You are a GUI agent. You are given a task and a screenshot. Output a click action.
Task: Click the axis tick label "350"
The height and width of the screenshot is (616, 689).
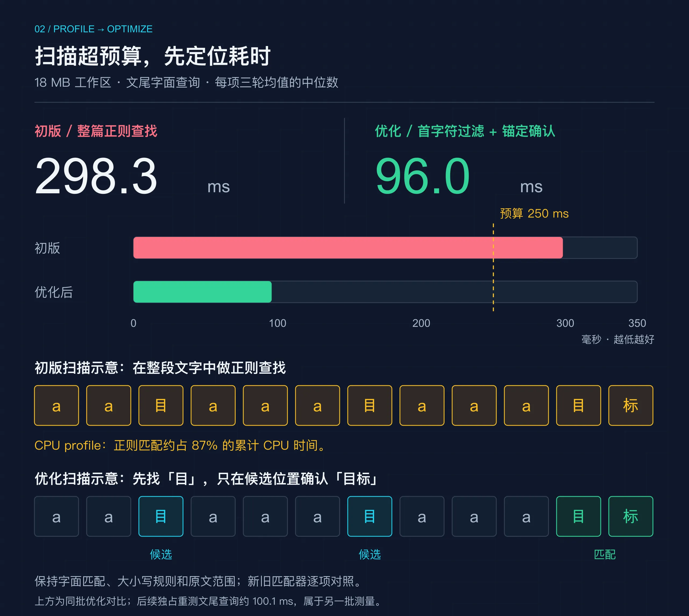click(x=637, y=323)
